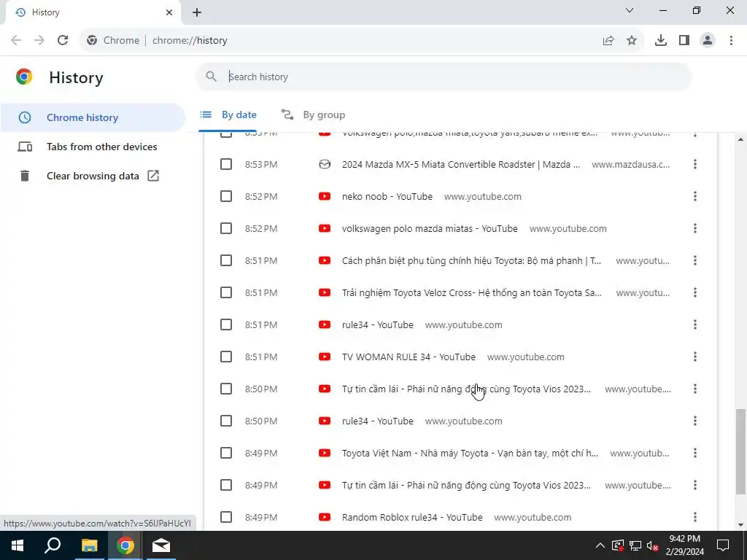Open the Mail app on the taskbar
This screenshot has width=747, height=560.
click(x=161, y=545)
